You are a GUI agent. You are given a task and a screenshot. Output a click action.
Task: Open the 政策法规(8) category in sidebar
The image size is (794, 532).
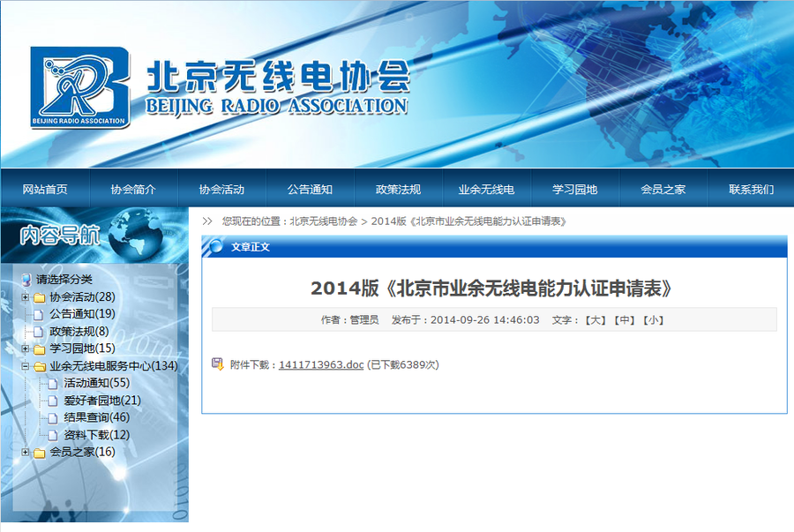[x=79, y=332]
